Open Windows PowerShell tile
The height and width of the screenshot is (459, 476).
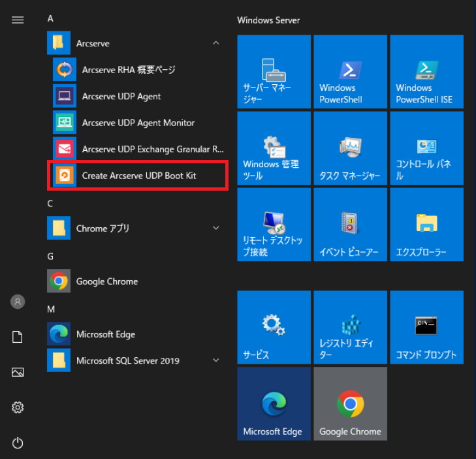click(351, 72)
